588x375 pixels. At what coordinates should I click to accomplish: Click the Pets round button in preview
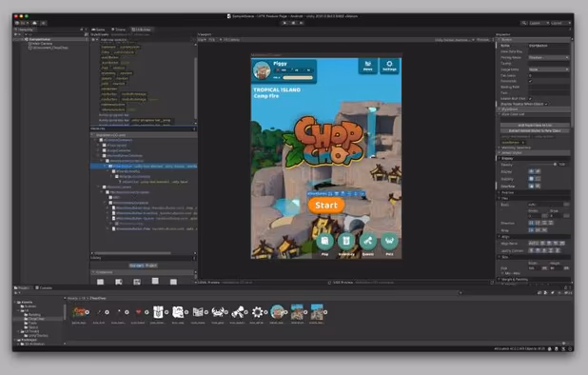click(390, 242)
